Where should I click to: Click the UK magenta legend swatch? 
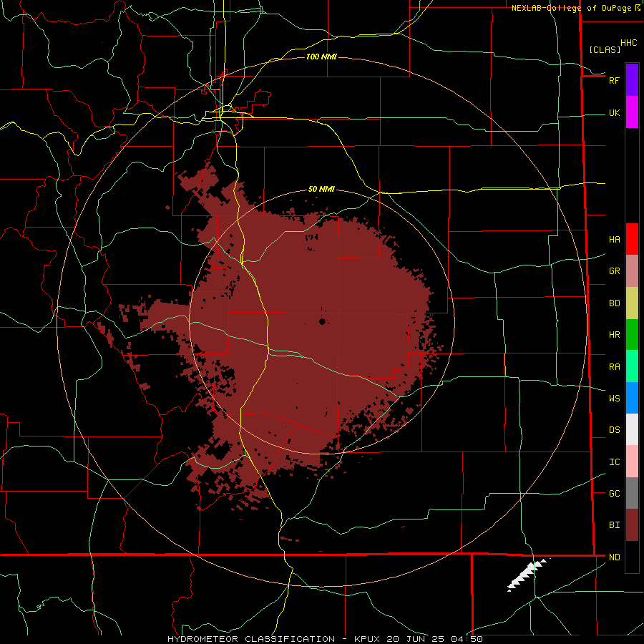632,112
